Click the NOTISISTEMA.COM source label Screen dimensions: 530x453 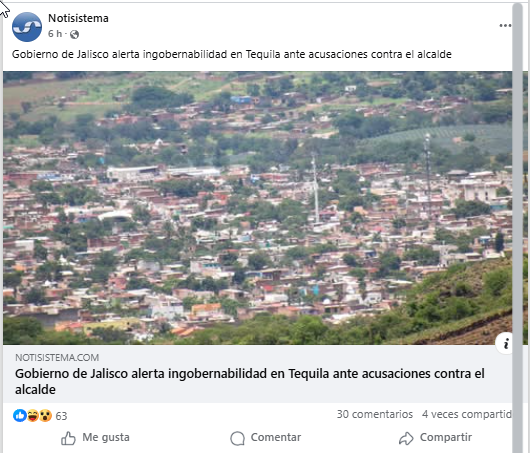[57, 357]
